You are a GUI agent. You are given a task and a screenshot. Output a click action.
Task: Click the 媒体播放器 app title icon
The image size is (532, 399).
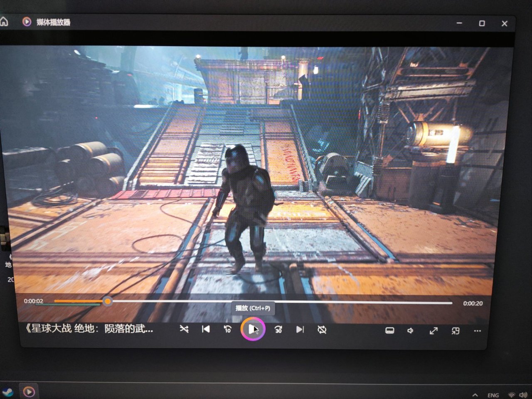click(x=27, y=22)
